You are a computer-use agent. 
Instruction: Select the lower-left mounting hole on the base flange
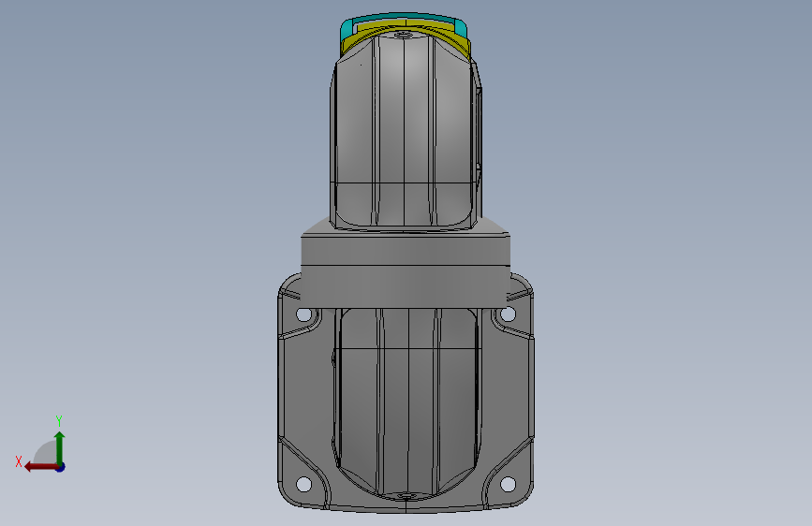click(304, 485)
